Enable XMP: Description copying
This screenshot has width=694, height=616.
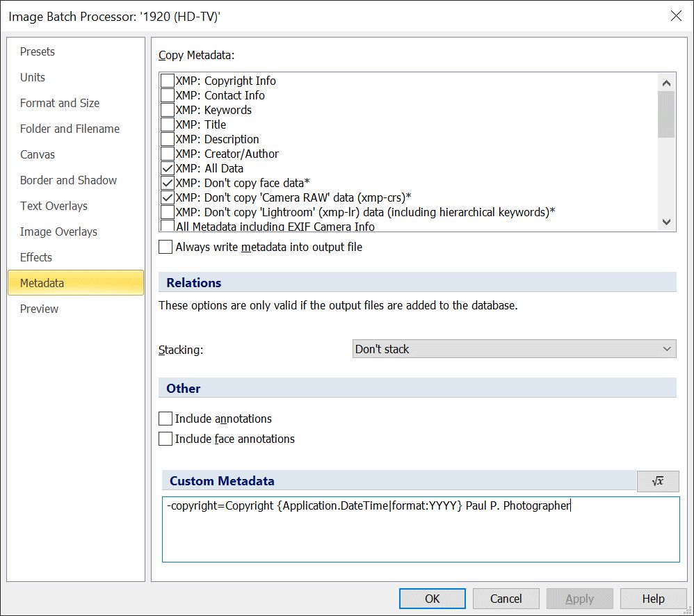168,139
